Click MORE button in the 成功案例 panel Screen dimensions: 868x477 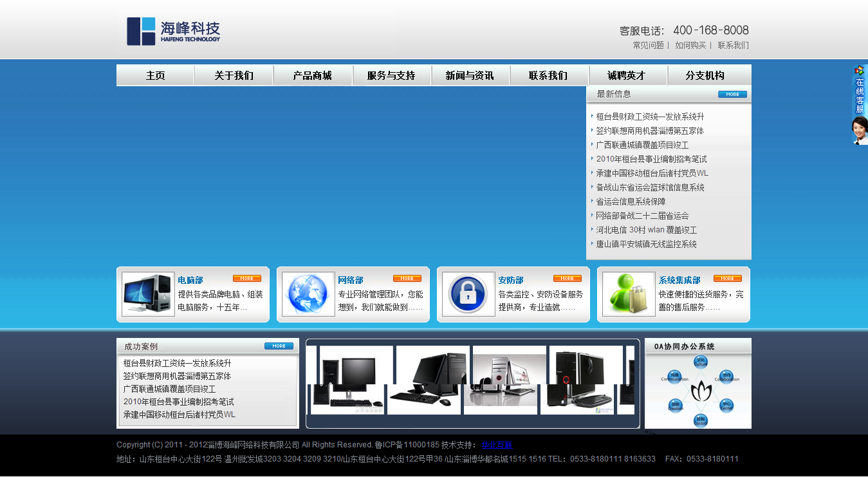pyautogui.click(x=279, y=346)
